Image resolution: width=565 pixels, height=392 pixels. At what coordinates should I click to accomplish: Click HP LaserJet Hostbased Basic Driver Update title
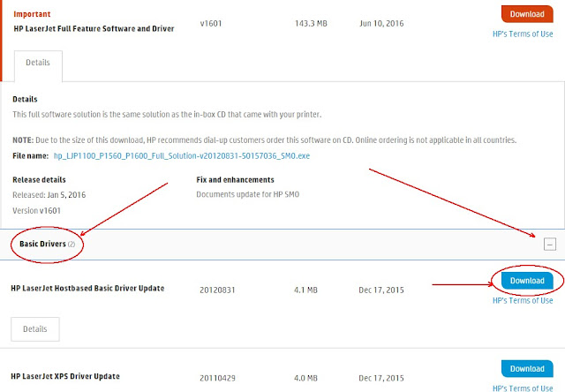coord(87,288)
